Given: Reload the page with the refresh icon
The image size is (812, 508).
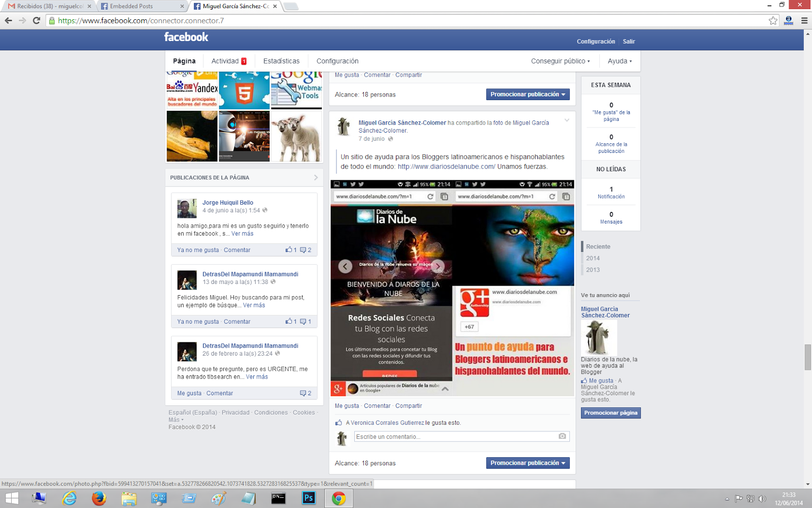Looking at the screenshot, I should [x=37, y=20].
